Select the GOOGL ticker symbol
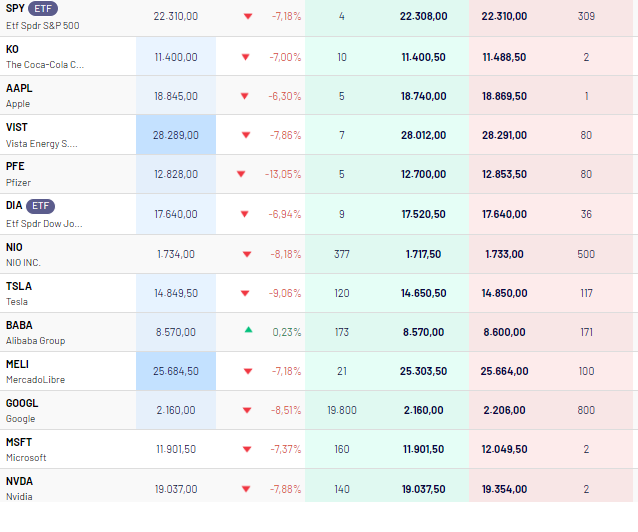The width and height of the screenshot is (638, 532). tap(22, 403)
